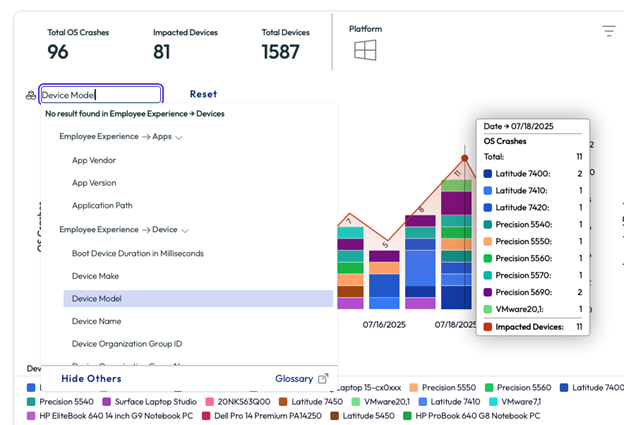Click tooltip Date 07/18/2025 header
Image resolution: width=624 pixels, height=425 pixels.
click(x=519, y=126)
